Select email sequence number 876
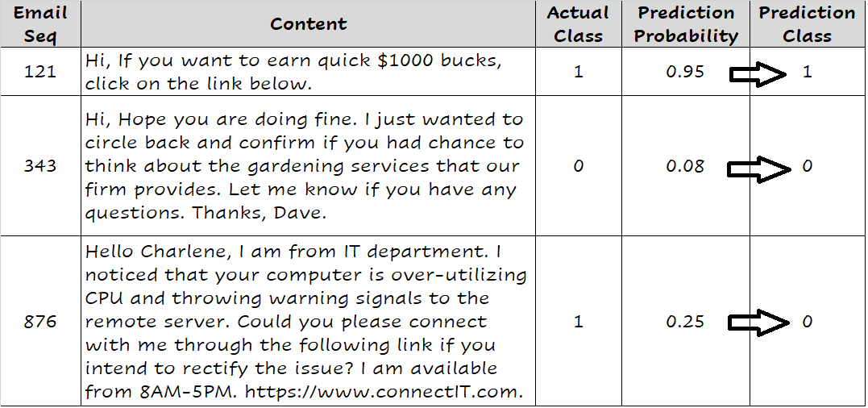The width and height of the screenshot is (868, 408). coord(40,322)
